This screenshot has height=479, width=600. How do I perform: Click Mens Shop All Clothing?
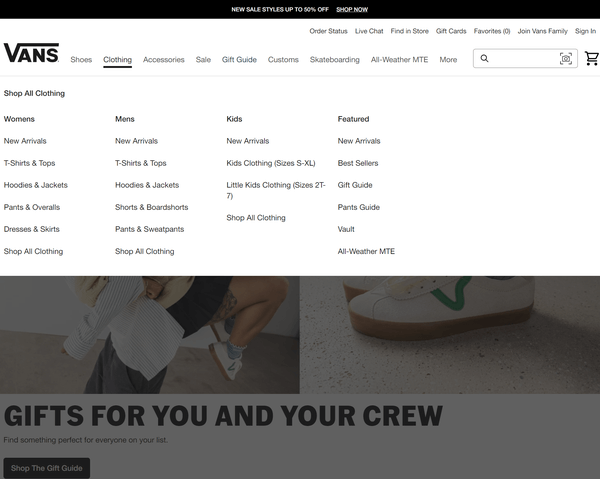(145, 251)
